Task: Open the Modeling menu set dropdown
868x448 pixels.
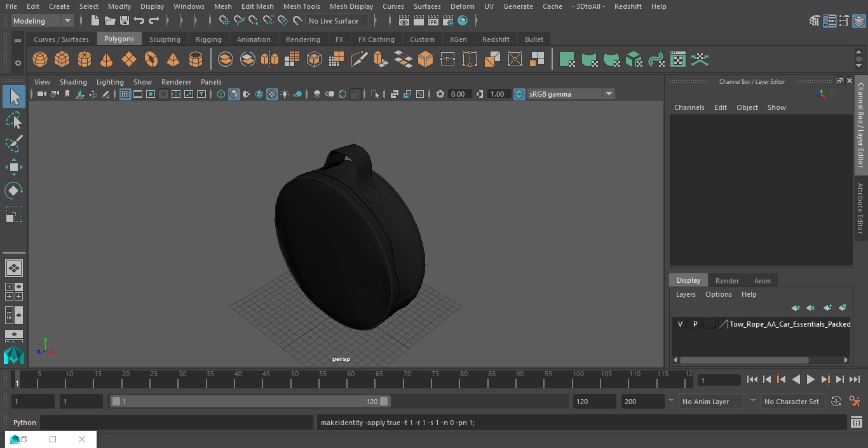Action: click(x=42, y=21)
